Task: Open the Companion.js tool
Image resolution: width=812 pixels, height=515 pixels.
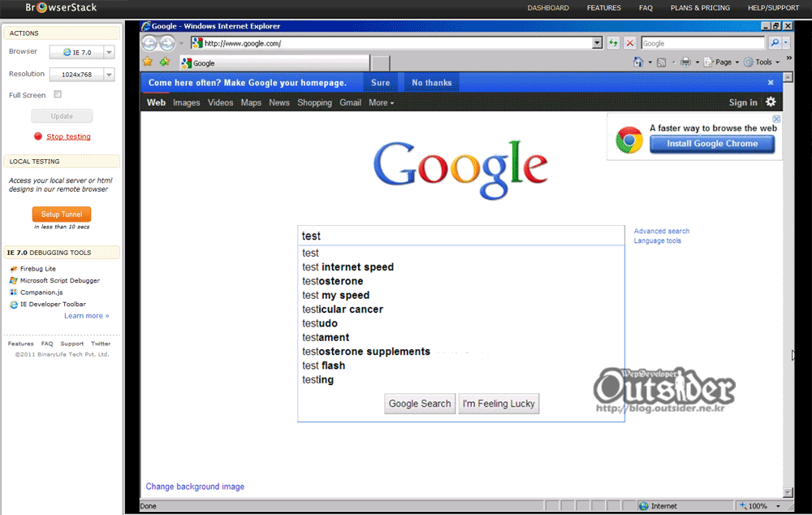Action: point(37,292)
